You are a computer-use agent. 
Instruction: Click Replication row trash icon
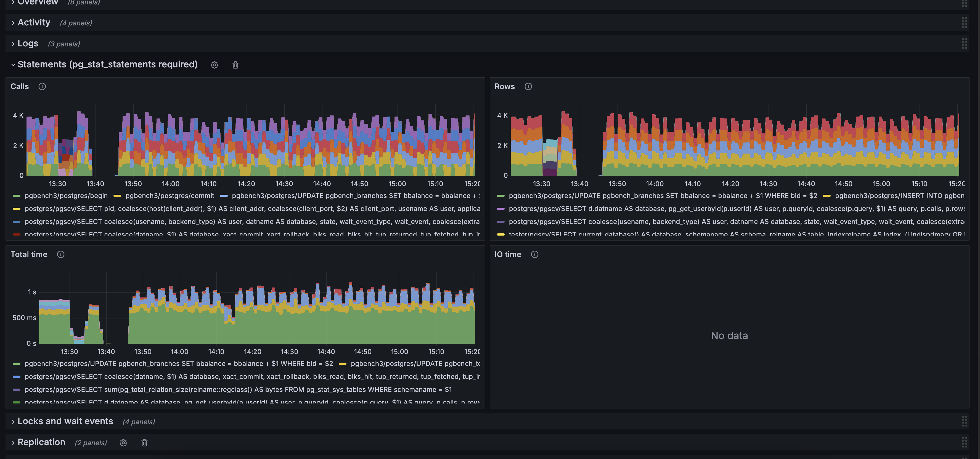[x=144, y=443]
